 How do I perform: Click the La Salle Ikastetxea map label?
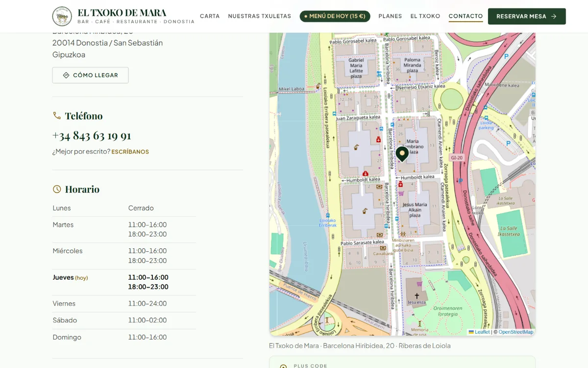(510, 231)
